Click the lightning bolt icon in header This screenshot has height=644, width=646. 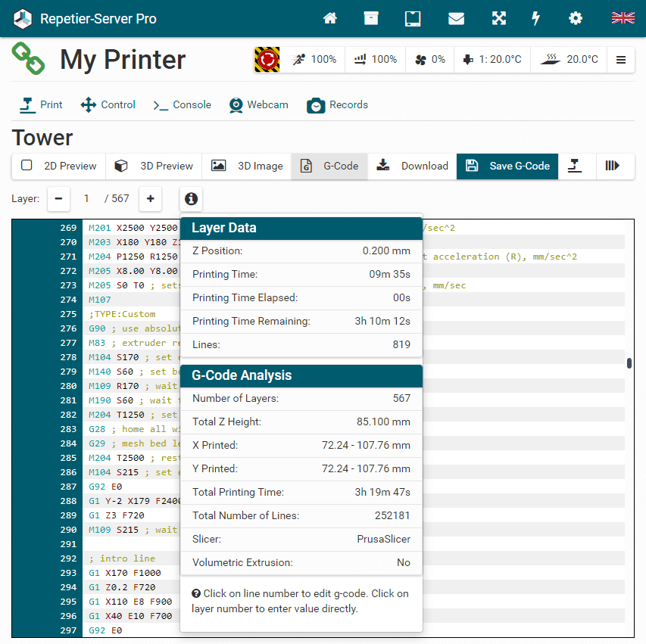(x=535, y=19)
